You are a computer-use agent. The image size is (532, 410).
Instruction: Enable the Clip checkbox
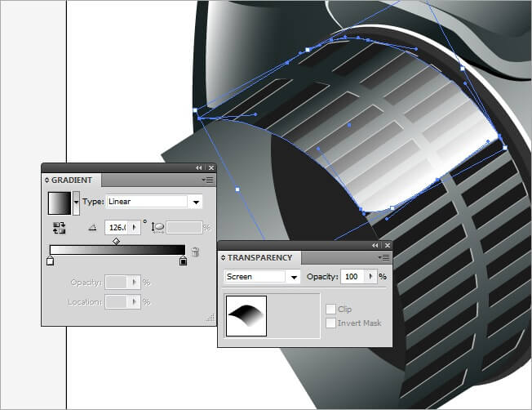tap(330, 310)
